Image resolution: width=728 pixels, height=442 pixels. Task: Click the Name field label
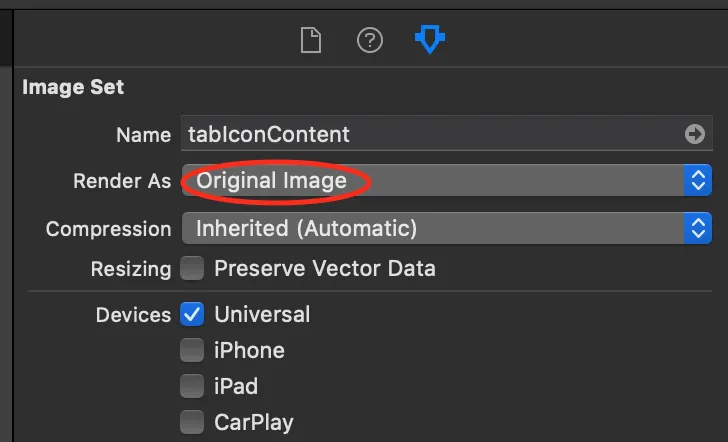click(x=144, y=134)
